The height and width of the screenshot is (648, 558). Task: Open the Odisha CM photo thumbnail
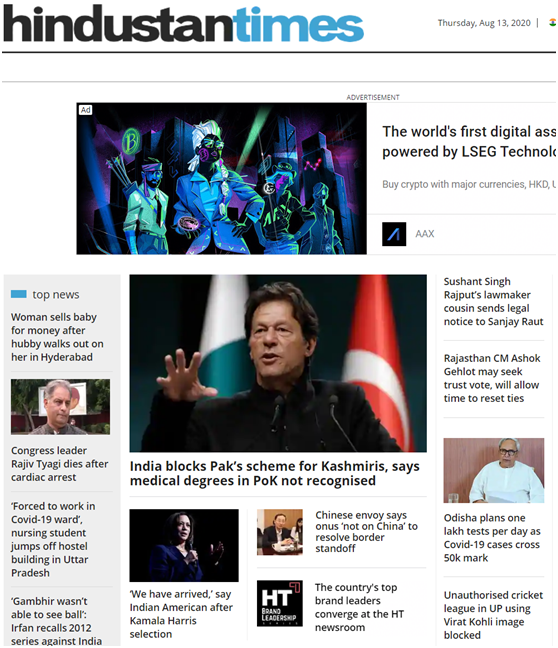[494, 470]
